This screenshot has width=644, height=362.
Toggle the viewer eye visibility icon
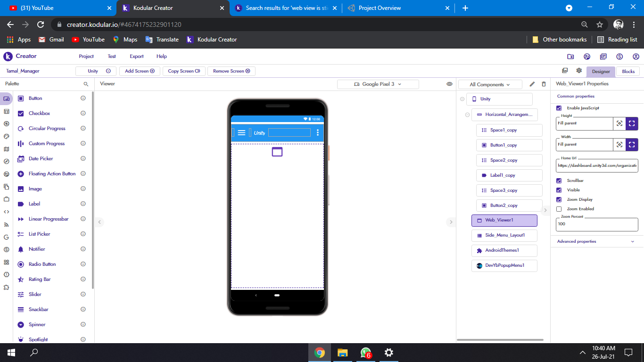pyautogui.click(x=449, y=84)
